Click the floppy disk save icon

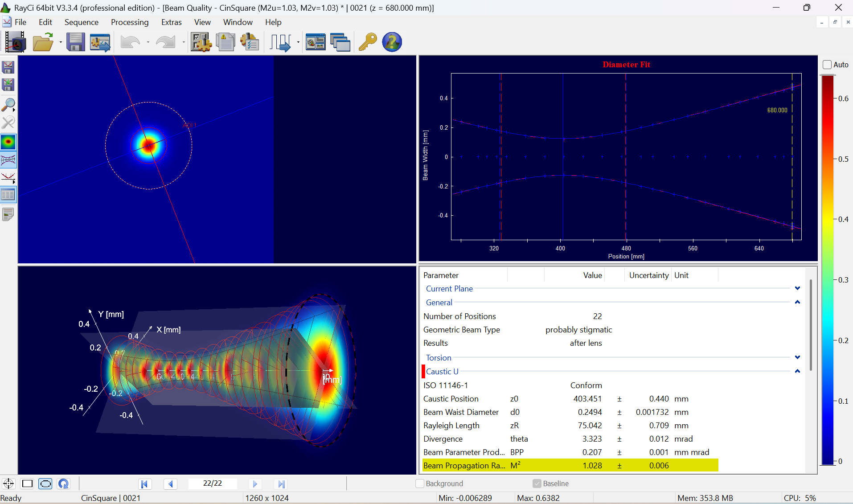point(75,42)
